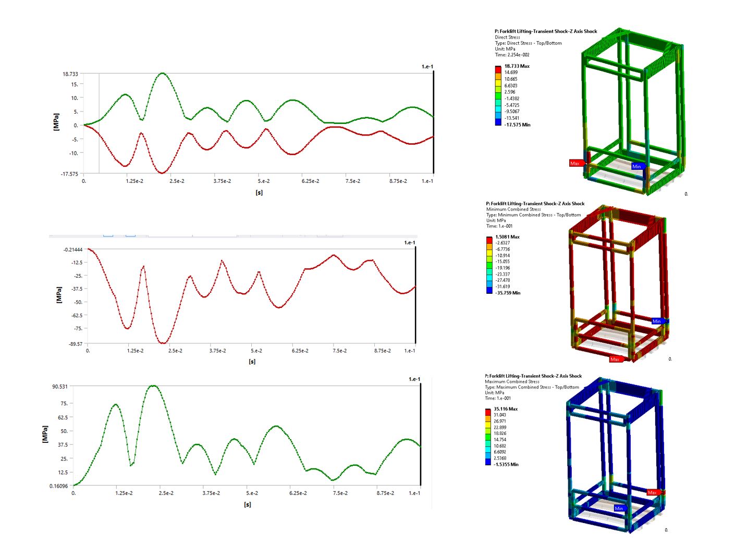Click blue swatch beside -17.575 Min legend entry
This screenshot has height=560, width=747.
coord(498,122)
